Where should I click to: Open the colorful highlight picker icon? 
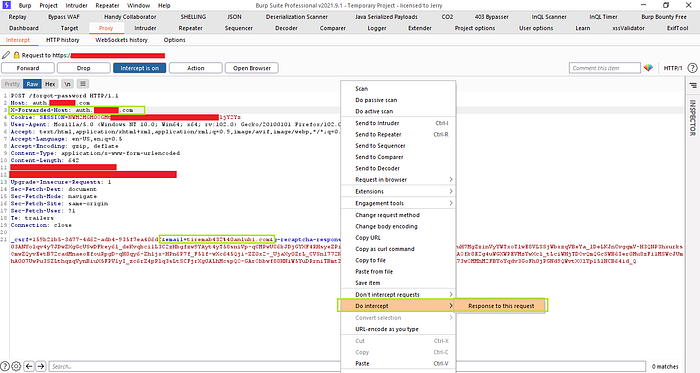[x=648, y=68]
